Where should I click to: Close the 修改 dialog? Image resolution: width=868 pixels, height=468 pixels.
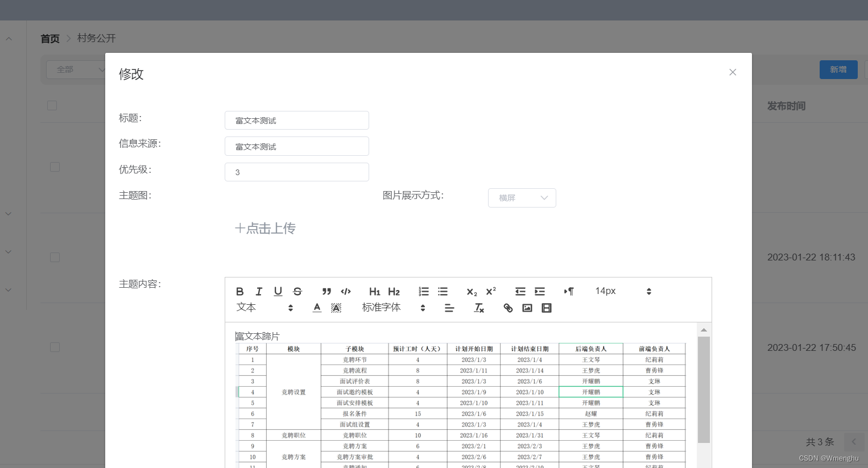pos(733,72)
